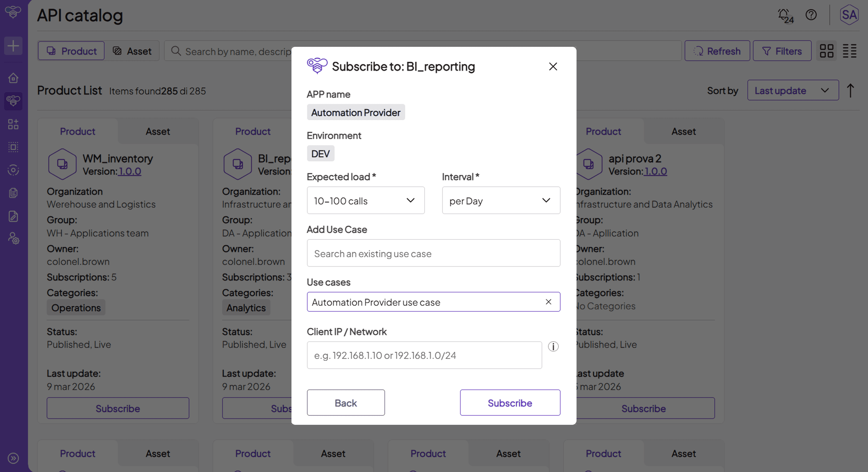Click the info icon beside Client IP
868x472 pixels.
[553, 346]
